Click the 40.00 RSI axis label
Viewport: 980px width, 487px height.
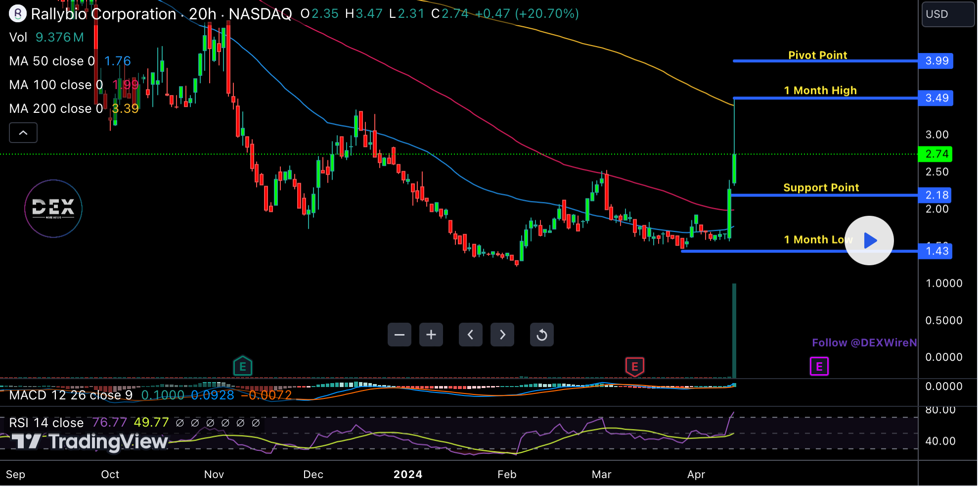click(940, 441)
